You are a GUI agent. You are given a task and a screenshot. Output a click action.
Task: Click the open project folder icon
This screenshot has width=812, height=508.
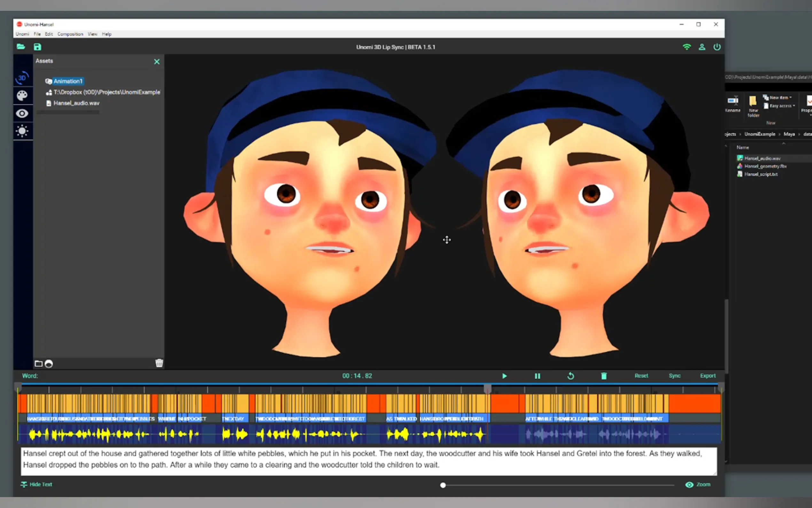(21, 47)
